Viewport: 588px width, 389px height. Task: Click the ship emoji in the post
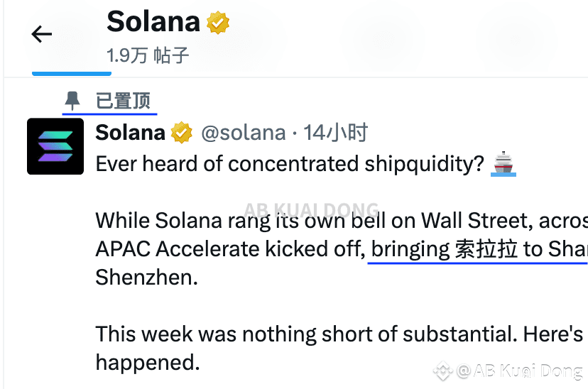pyautogui.click(x=504, y=163)
